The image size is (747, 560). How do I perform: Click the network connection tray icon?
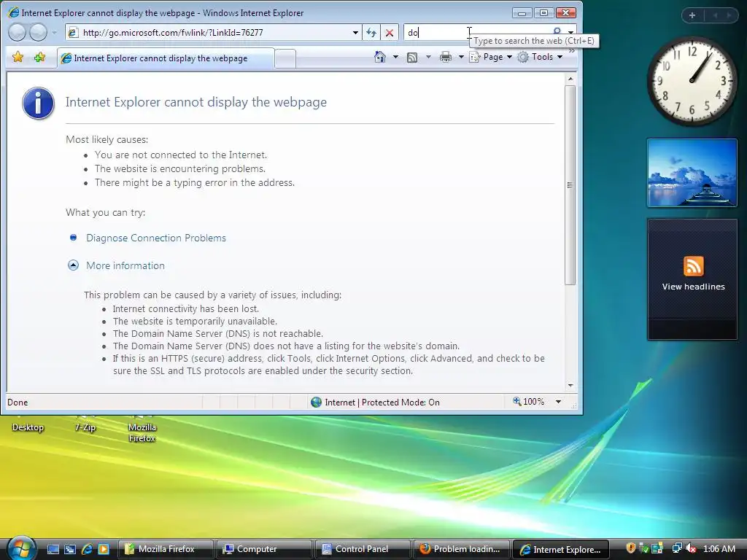click(676, 548)
